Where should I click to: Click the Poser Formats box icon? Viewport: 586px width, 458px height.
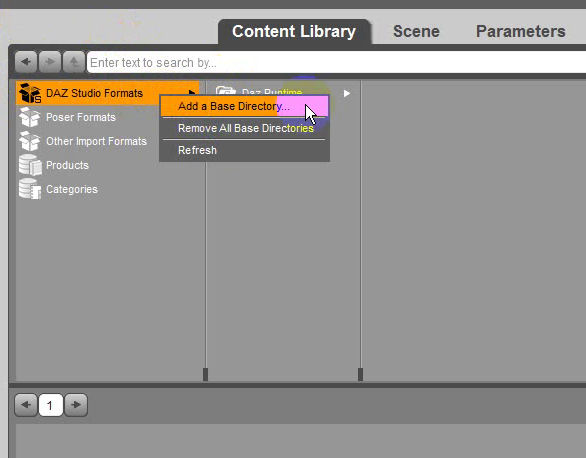coord(30,117)
